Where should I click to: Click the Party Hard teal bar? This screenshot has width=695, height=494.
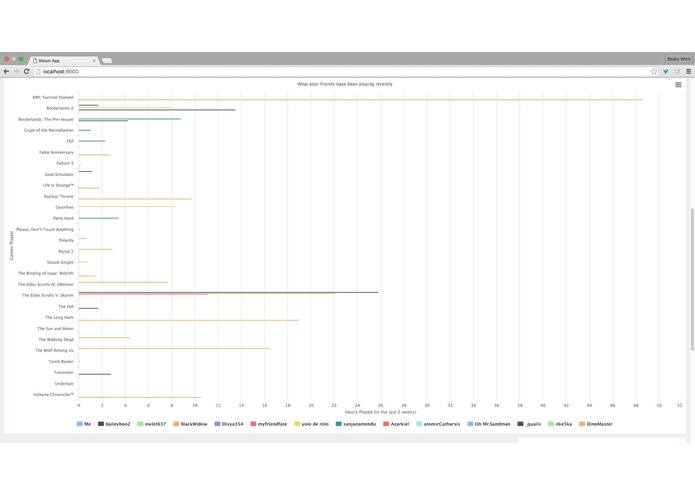(x=98, y=218)
